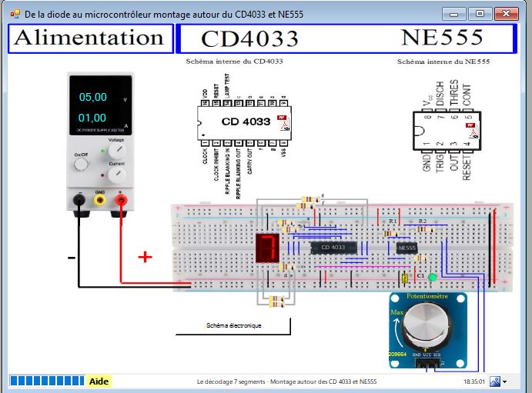The height and width of the screenshot is (393, 532).
Task: Click the red 7-segment display on breadboard
Action: pos(267,248)
